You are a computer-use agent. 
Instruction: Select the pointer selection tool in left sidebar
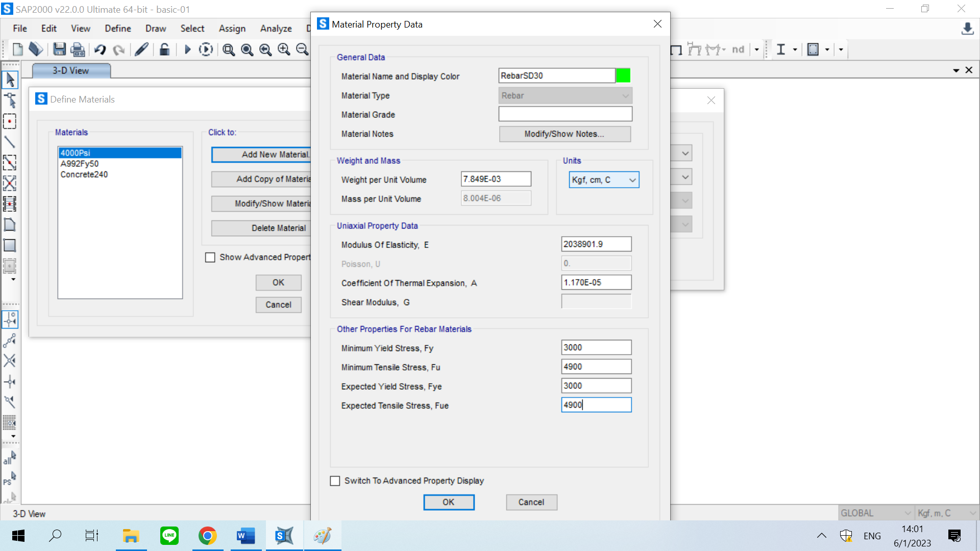click(x=10, y=80)
